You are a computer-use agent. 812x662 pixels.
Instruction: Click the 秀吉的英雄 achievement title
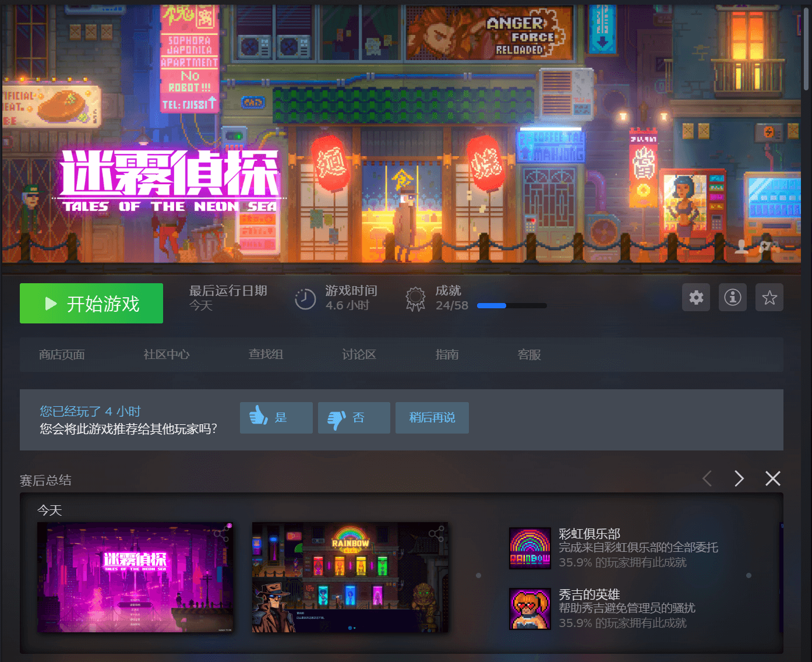589,594
